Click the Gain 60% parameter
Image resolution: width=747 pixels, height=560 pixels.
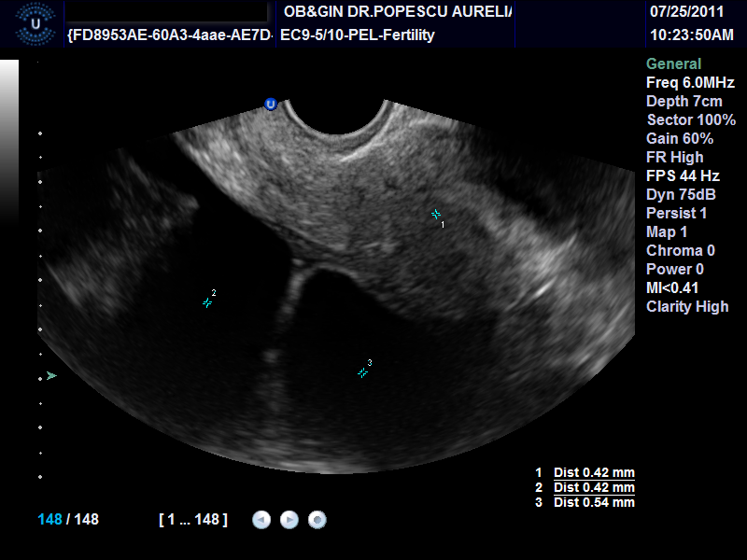(680, 138)
